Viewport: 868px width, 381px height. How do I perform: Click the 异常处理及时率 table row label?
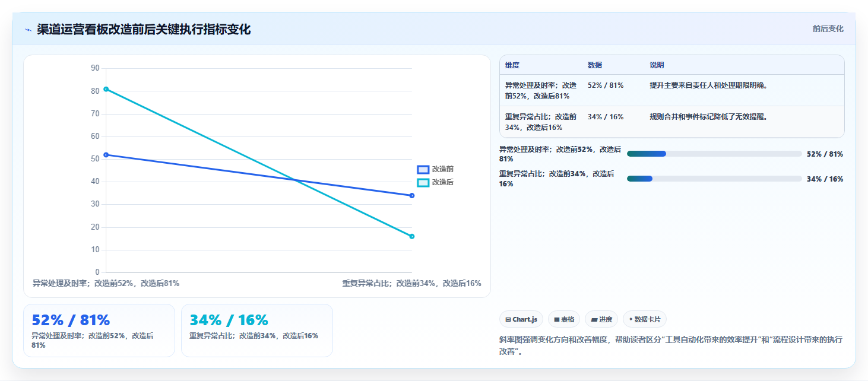coord(541,90)
